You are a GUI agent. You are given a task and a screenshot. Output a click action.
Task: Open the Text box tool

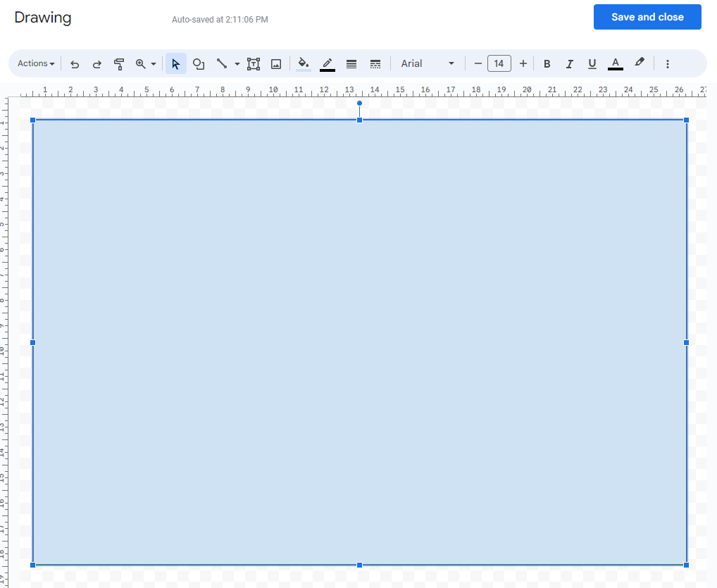(253, 63)
